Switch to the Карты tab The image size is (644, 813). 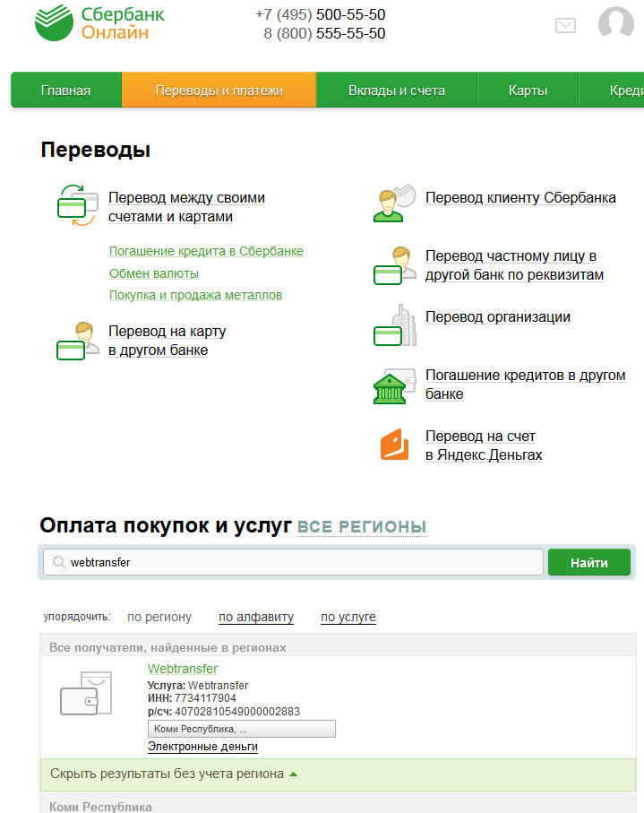pos(528,91)
